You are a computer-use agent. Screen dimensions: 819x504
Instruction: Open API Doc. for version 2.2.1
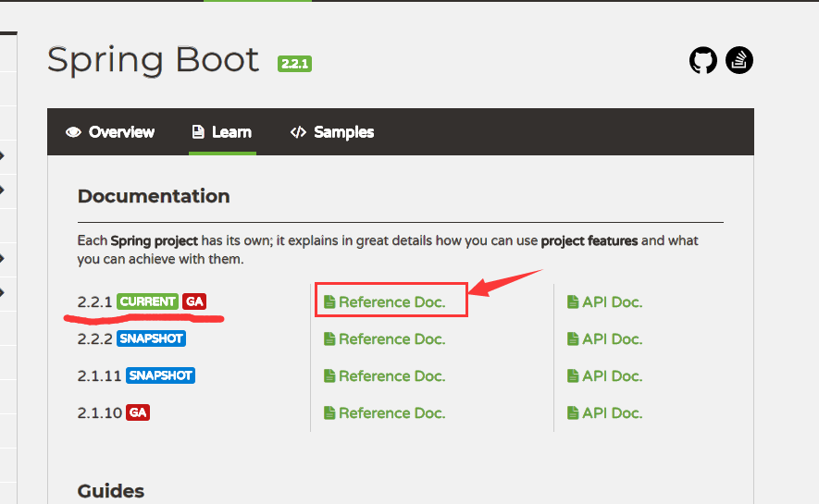[x=605, y=302]
